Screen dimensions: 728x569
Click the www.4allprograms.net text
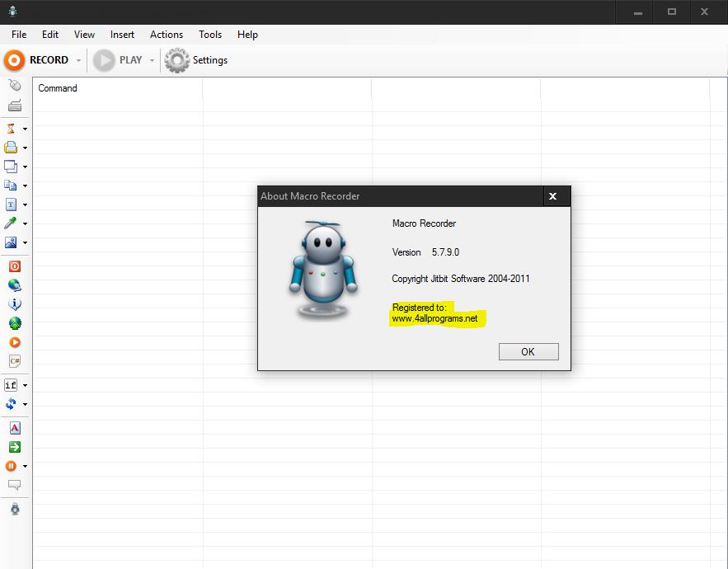tap(434, 318)
